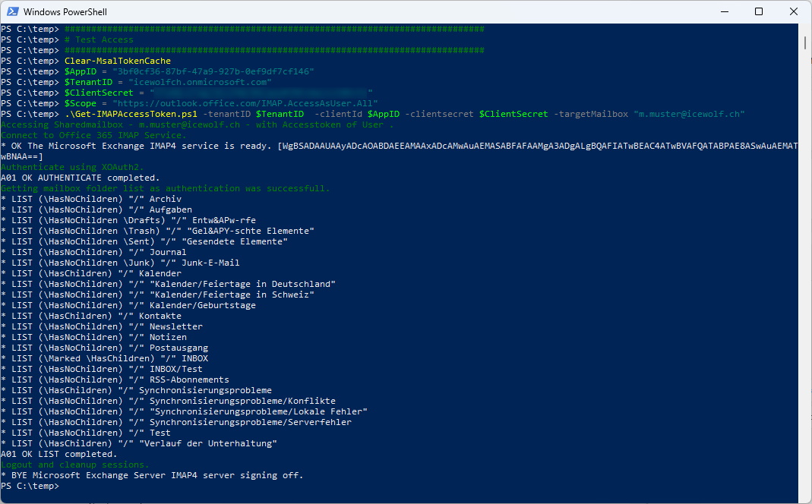Click 'Kalender/Feiertage in Deutschland' row

tap(169, 284)
